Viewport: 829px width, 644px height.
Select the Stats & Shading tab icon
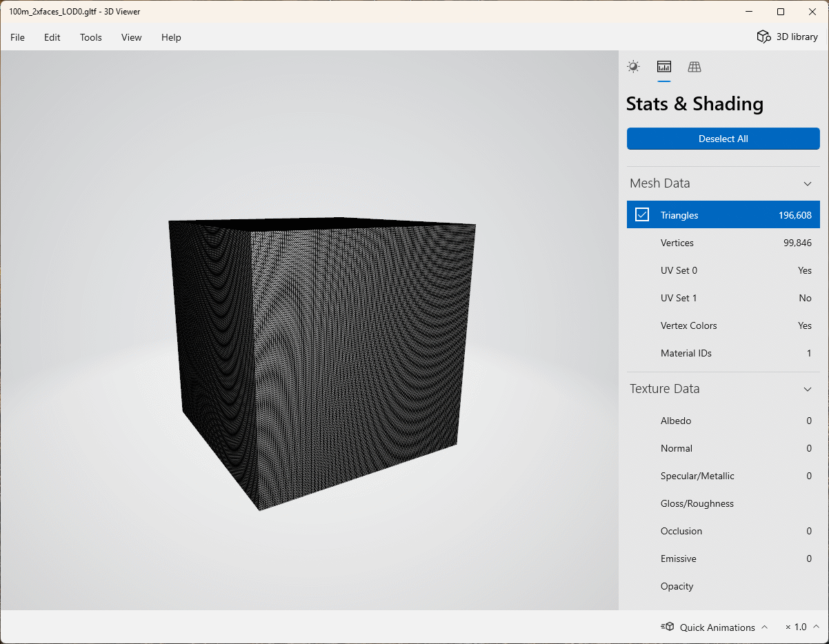click(x=663, y=67)
